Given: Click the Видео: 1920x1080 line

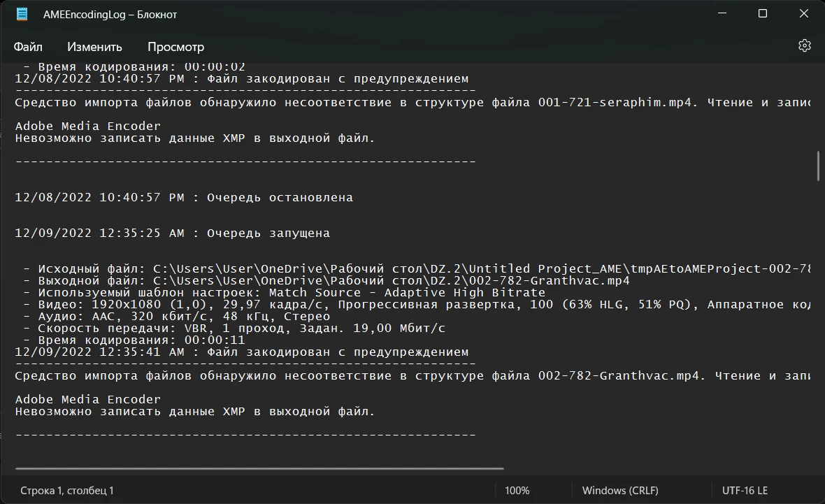Looking at the screenshot, I should 417,305.
